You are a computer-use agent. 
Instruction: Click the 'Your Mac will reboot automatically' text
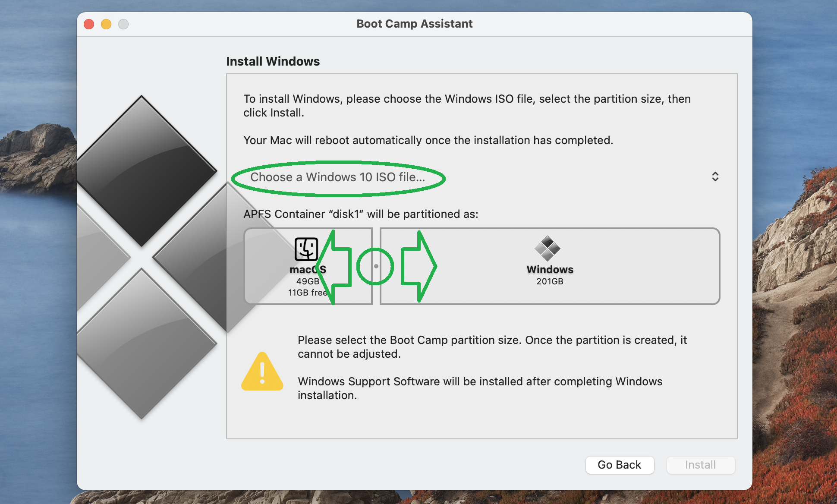point(428,140)
